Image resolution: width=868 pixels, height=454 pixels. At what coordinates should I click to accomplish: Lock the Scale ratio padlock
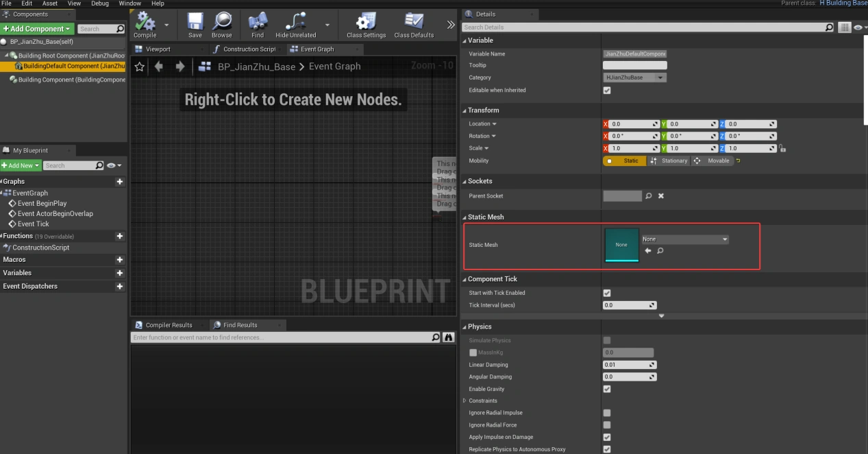tap(782, 148)
